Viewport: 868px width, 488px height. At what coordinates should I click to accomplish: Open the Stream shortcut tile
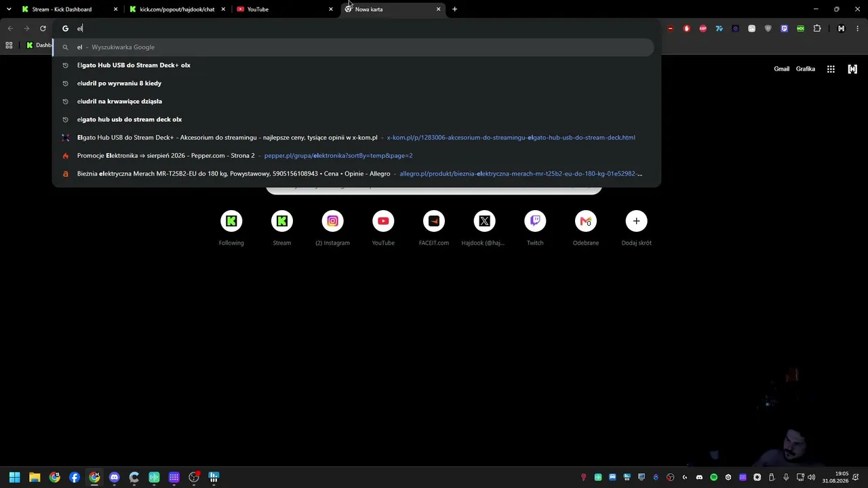281,228
